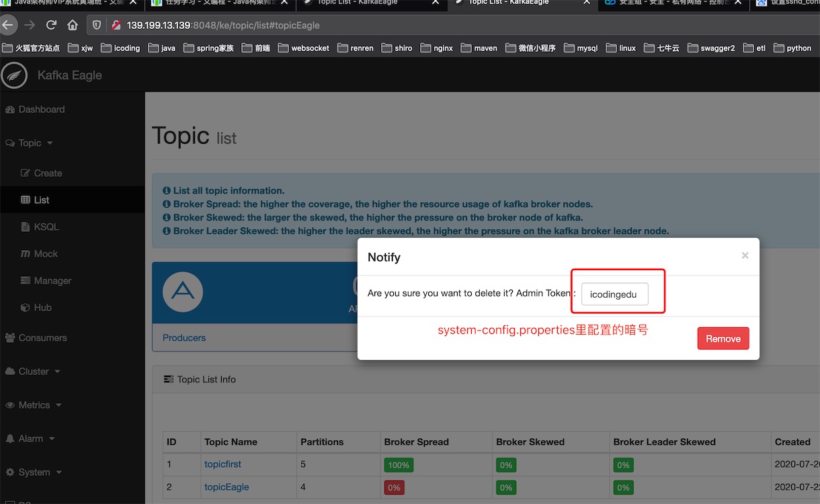The width and height of the screenshot is (820, 504).
Task: Click the Broker Leader Skewed column header
Action: coord(664,442)
